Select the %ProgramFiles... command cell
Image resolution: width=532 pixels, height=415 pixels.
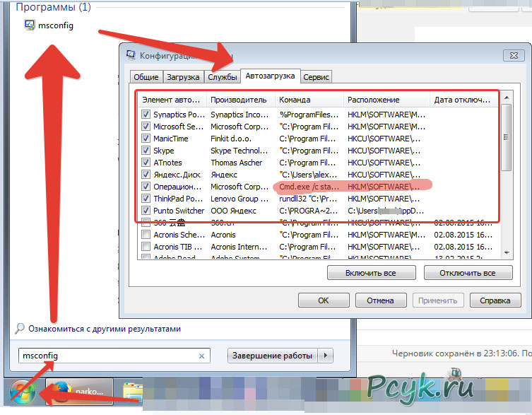[309, 115]
